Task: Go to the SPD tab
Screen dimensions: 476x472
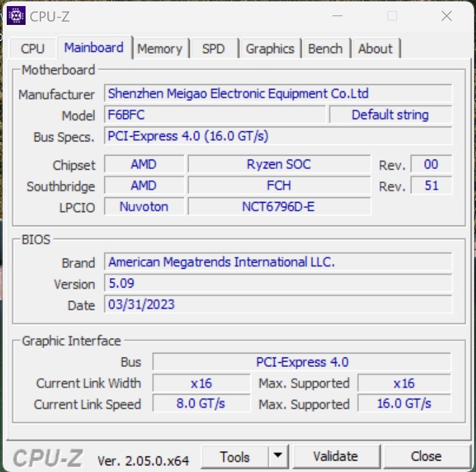Action: pos(213,48)
